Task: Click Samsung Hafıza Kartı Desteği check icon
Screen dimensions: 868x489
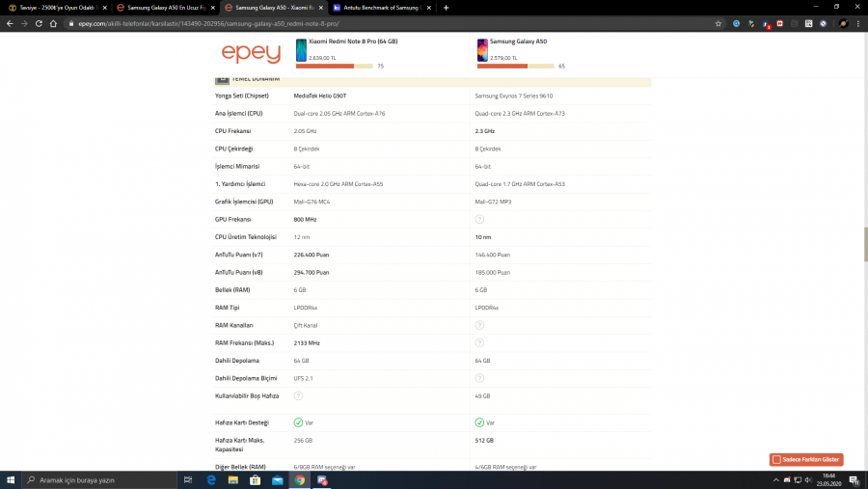Action: pyautogui.click(x=479, y=422)
